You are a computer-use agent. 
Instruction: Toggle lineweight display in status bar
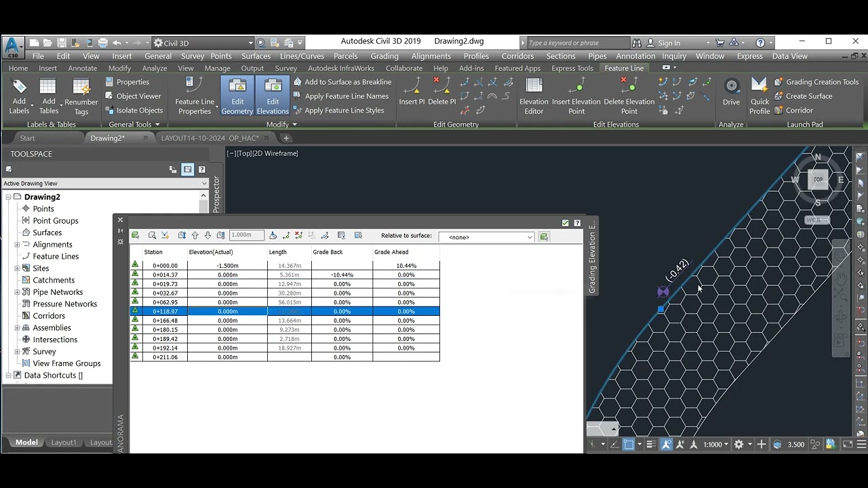[651, 445]
